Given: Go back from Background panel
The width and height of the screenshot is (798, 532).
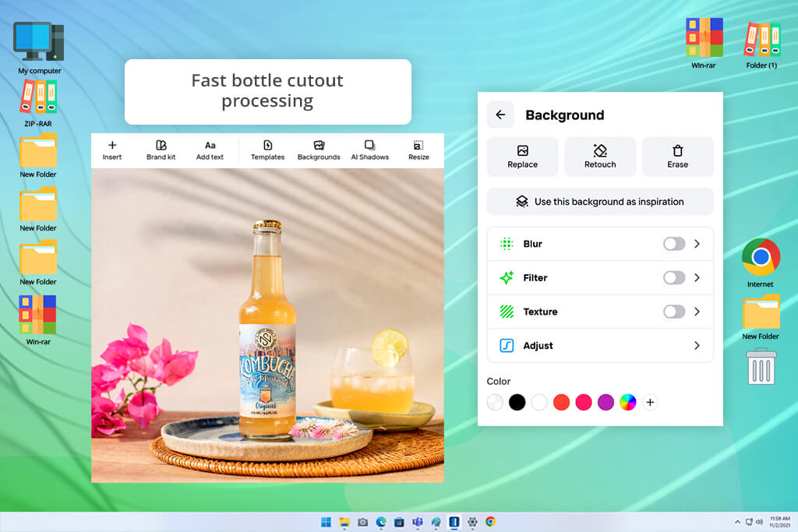Looking at the screenshot, I should point(500,115).
